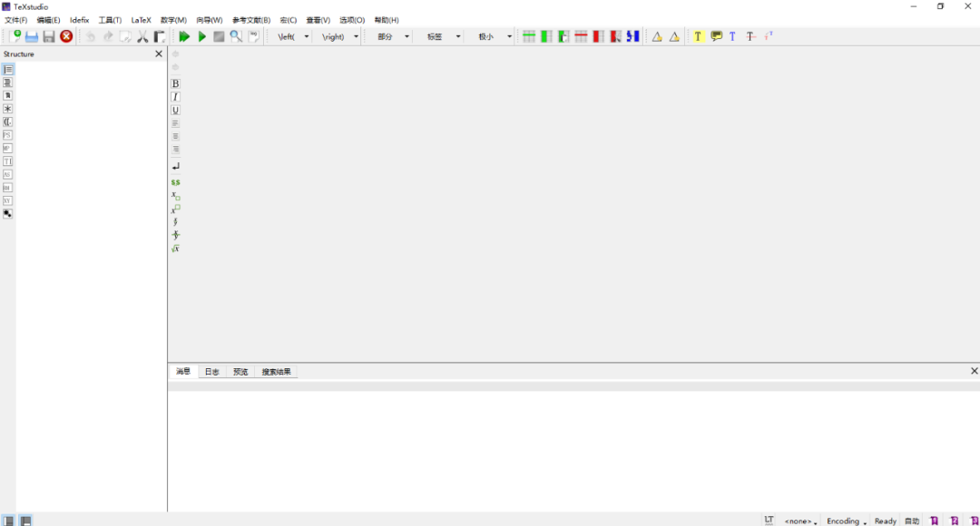The height and width of the screenshot is (526, 980).
Task: Click the red stop/close document icon
Action: [66, 36]
